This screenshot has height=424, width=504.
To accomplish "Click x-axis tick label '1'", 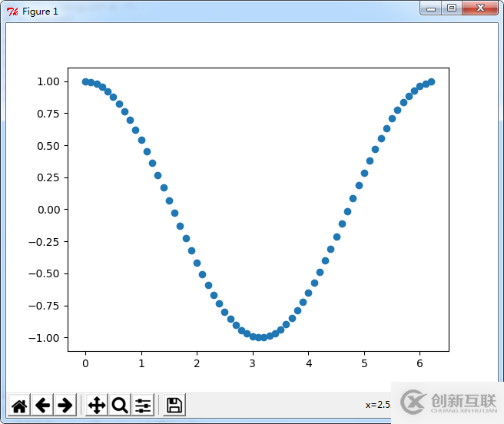I will pos(141,363).
